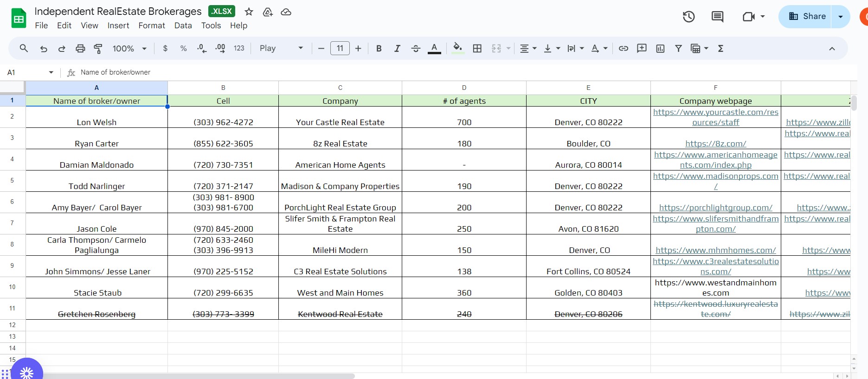Undo the last action
The height and width of the screenshot is (379, 868).
click(44, 48)
